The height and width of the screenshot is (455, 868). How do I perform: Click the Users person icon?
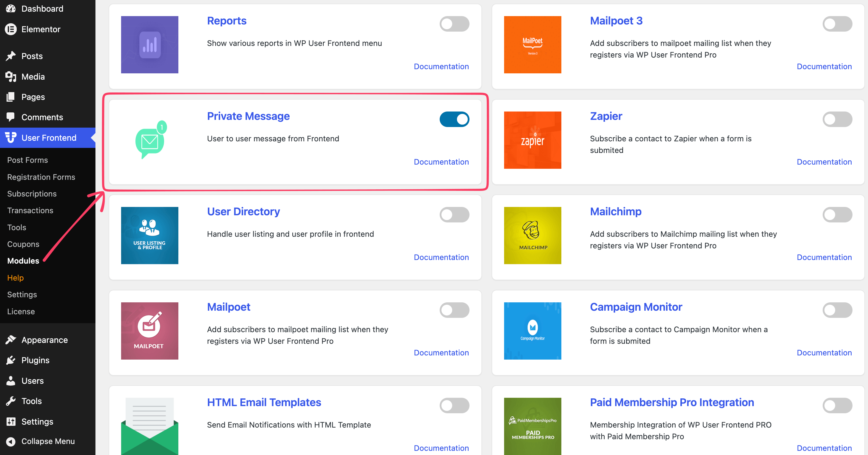tap(11, 380)
